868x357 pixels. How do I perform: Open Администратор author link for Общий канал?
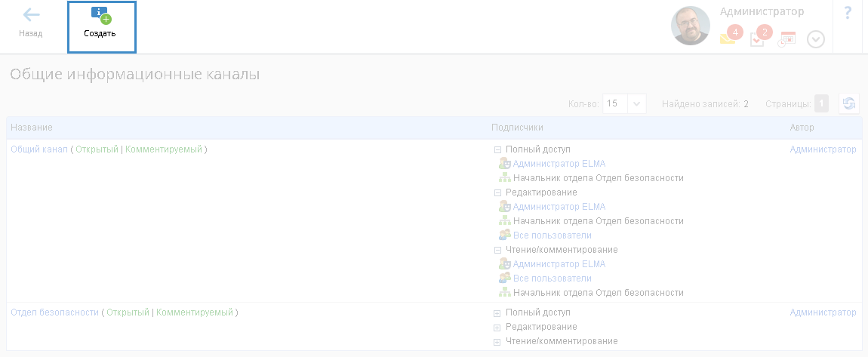tap(823, 149)
